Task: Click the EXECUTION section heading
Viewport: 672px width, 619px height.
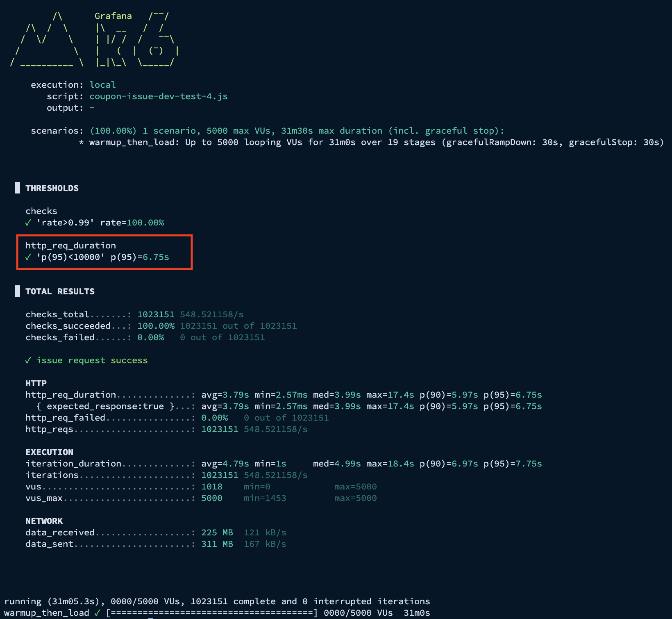Action: point(49,452)
